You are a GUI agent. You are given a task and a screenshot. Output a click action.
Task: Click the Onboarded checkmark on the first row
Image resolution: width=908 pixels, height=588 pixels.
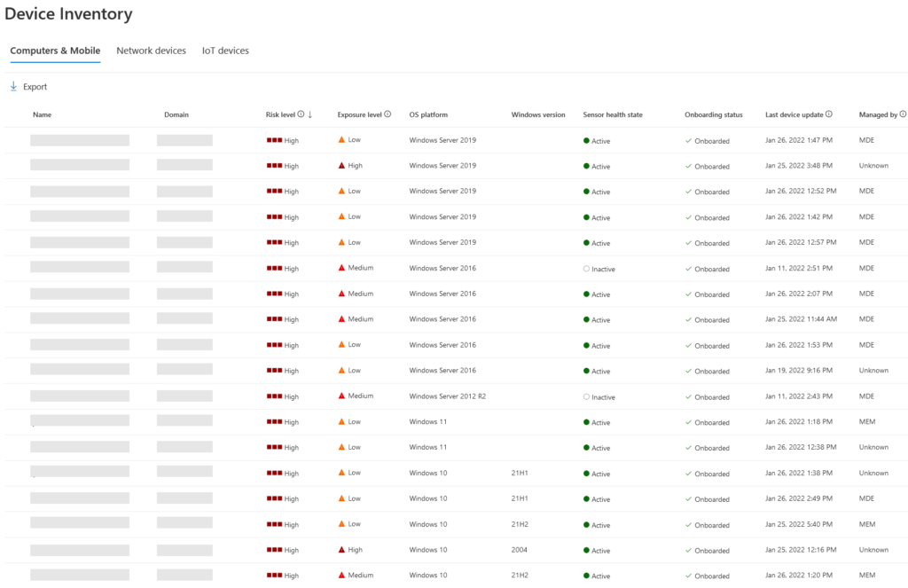pyautogui.click(x=687, y=140)
